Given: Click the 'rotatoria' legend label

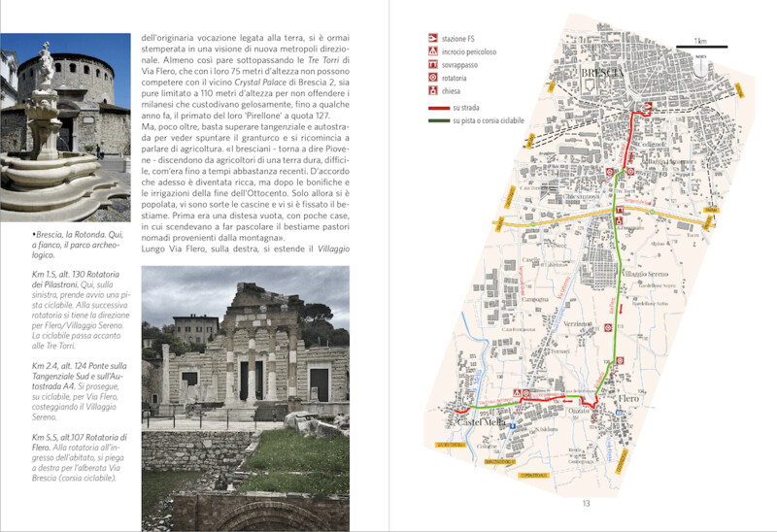Looking at the screenshot, I should tap(454, 78).
